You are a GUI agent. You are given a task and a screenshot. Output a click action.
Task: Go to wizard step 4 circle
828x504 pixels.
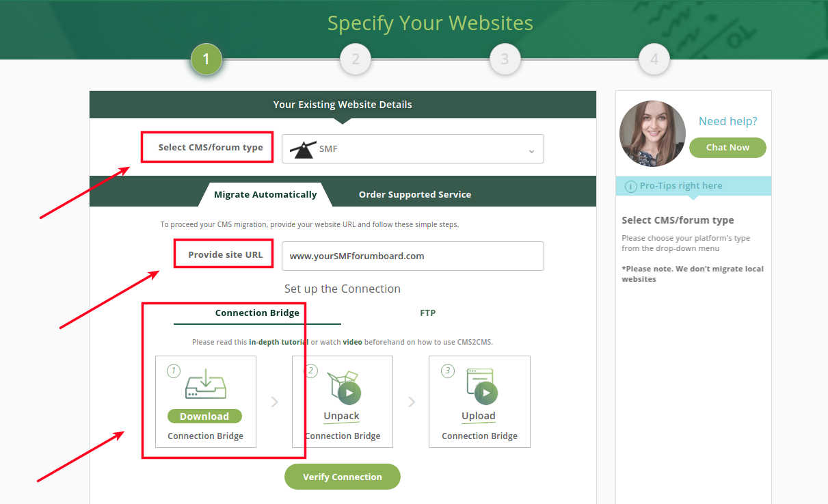[654, 59]
